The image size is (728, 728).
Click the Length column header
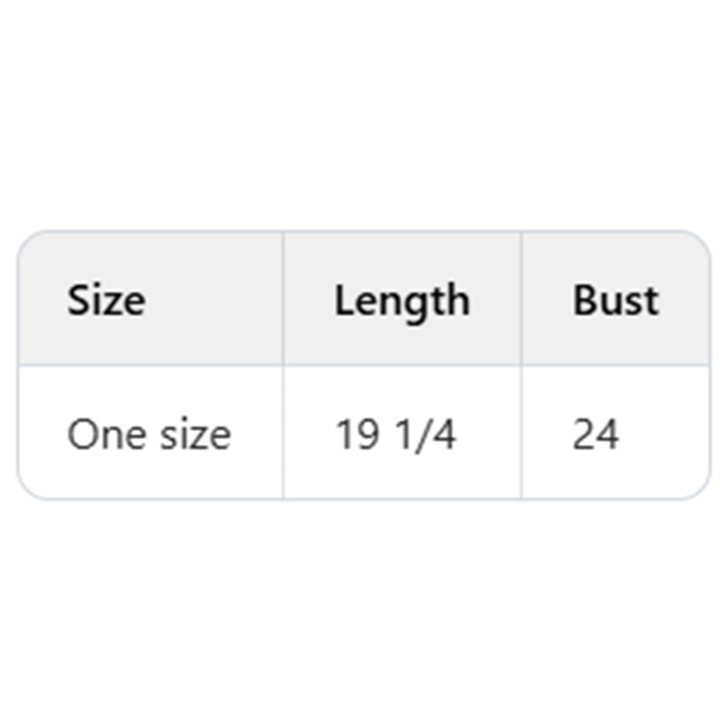click(x=401, y=300)
